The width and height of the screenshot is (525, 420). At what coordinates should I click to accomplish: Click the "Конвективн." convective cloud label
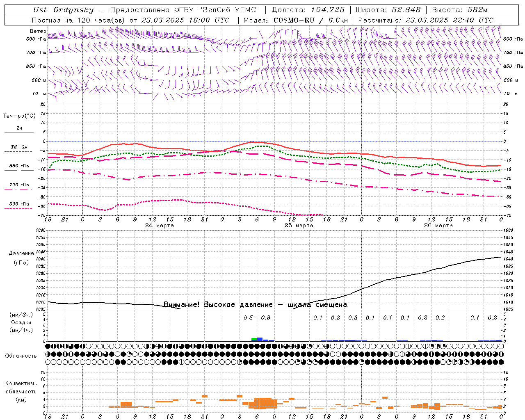(21, 383)
